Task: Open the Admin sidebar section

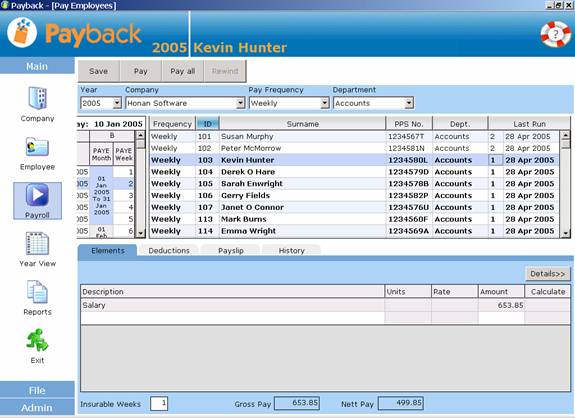Action: pos(37,407)
